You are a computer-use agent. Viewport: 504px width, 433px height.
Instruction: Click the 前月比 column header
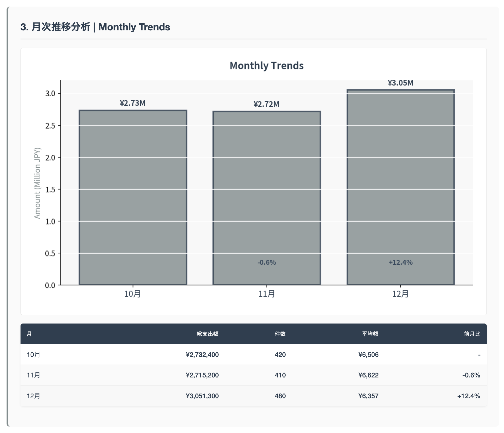tap(472, 334)
